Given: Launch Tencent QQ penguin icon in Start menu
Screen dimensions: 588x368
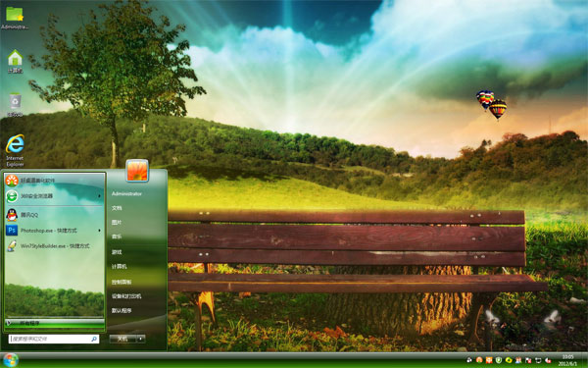Looking at the screenshot, I should (x=12, y=215).
